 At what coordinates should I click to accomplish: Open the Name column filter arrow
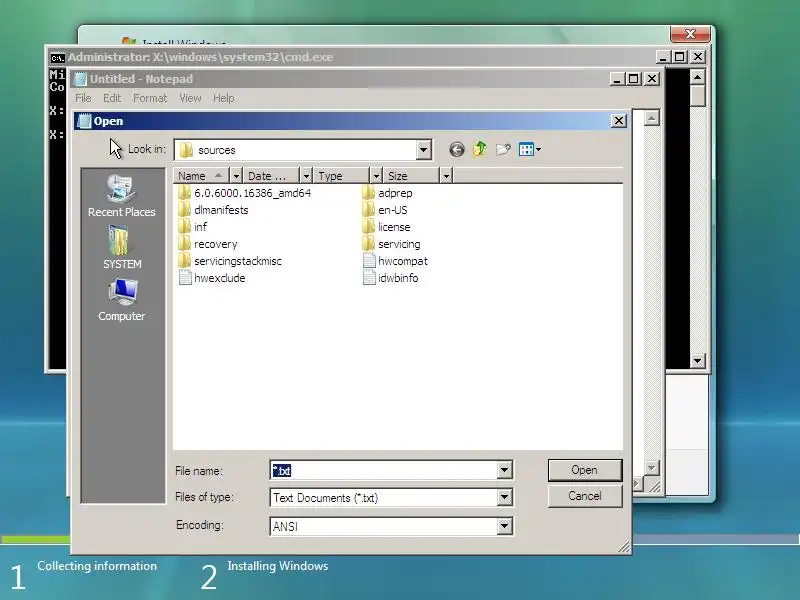pyautogui.click(x=236, y=176)
